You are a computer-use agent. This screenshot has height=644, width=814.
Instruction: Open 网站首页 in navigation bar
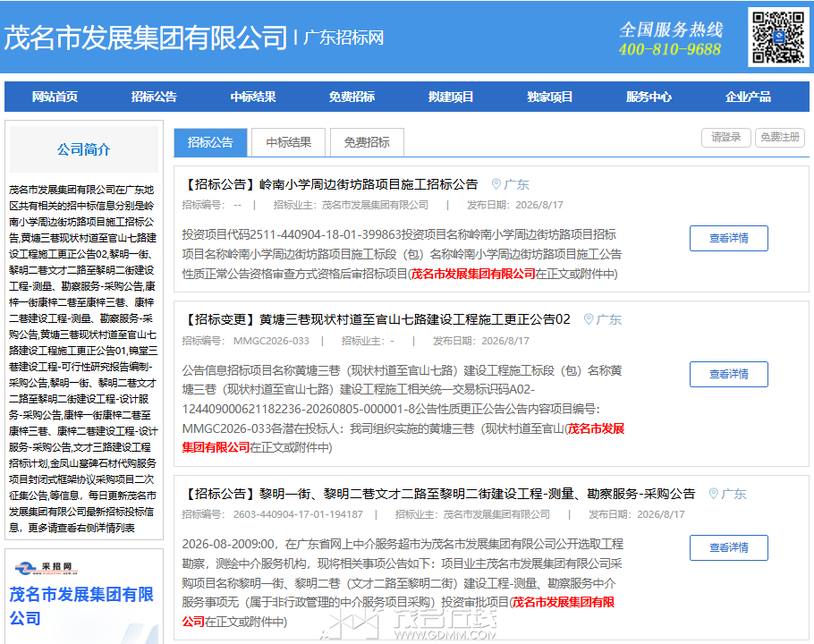point(55,97)
